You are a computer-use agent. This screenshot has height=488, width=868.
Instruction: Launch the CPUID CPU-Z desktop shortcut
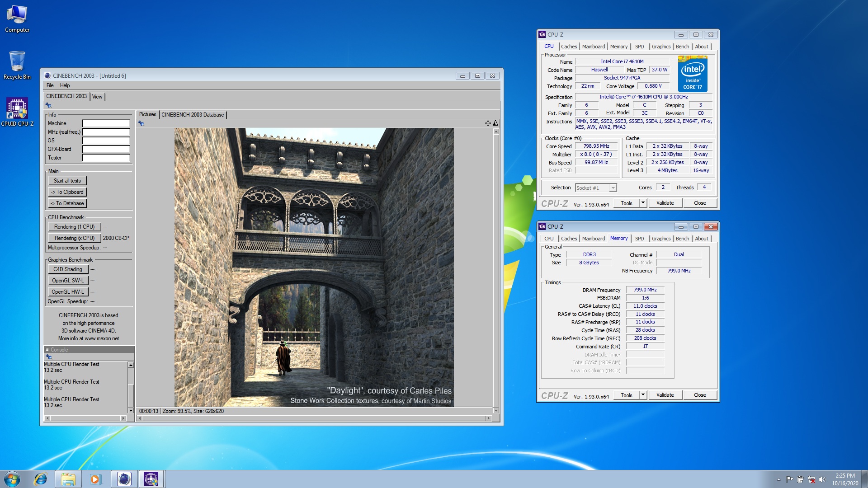coord(17,112)
